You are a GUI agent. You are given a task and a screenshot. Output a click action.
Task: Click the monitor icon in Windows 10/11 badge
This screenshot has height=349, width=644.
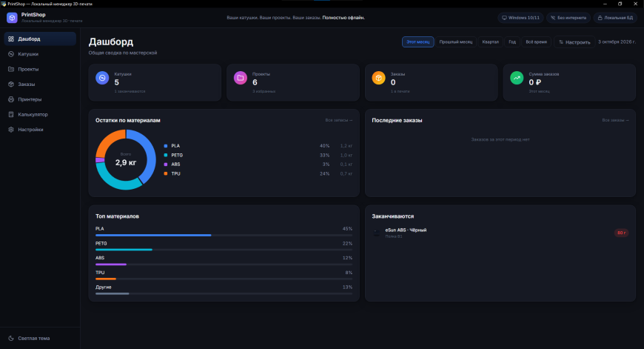point(504,18)
